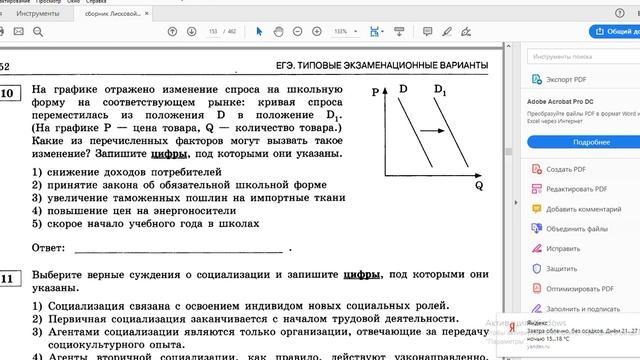This screenshot has height=360, width=640.
Task: Go to next page with down arrow
Action: [x=191, y=31]
